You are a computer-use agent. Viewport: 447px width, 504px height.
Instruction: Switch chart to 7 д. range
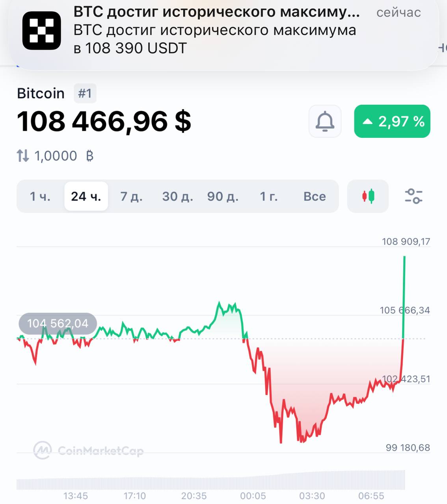tap(131, 196)
